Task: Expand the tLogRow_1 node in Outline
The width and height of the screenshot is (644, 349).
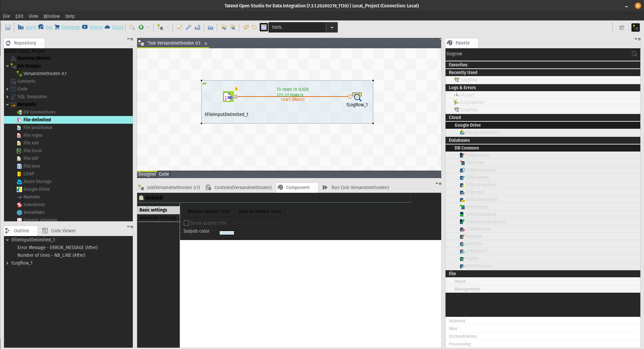Action: click(7, 263)
